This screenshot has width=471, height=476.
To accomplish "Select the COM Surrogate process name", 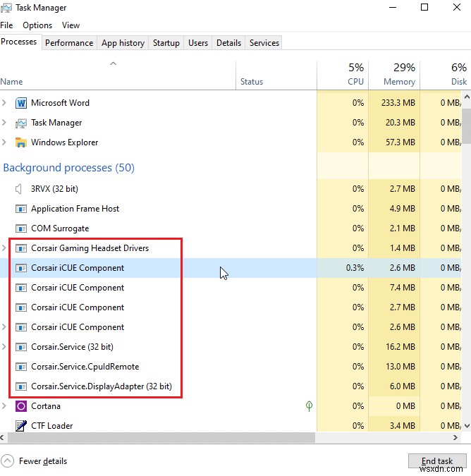I will point(60,228).
